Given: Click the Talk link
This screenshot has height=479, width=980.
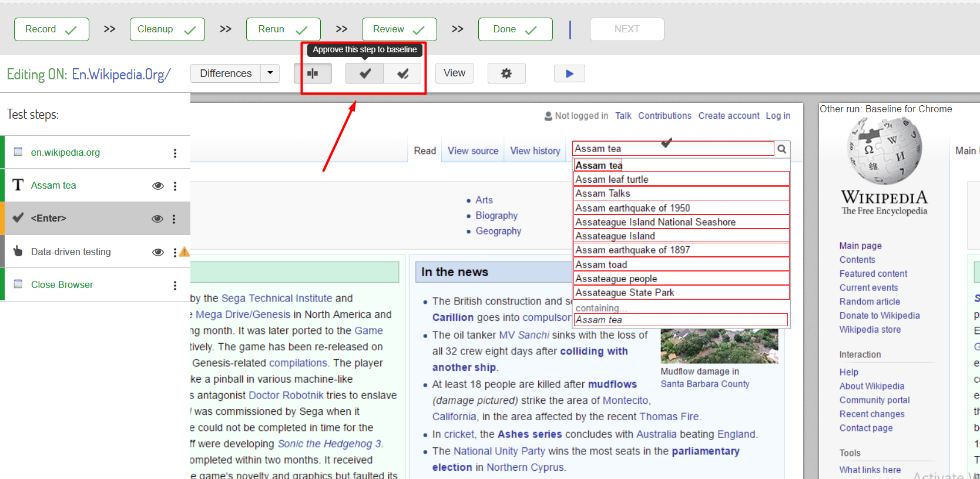Looking at the screenshot, I should coord(623,116).
